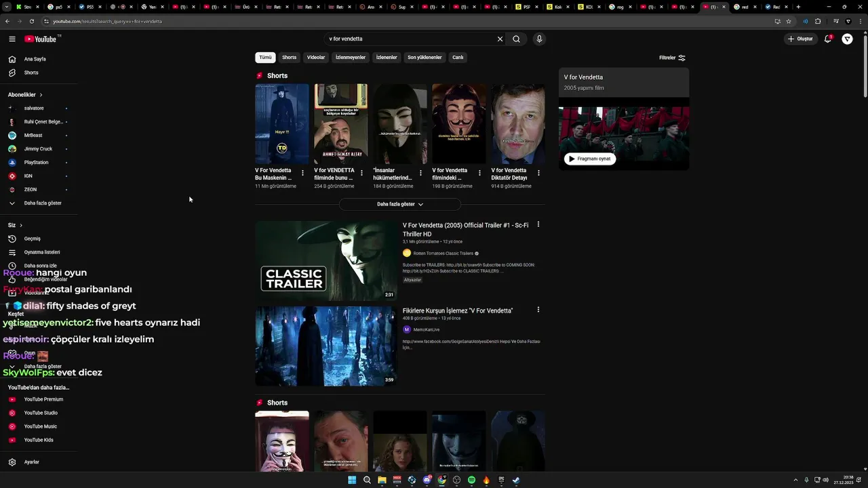
Task: Select the İzlenmeyenler filter chip
Action: [351, 58]
